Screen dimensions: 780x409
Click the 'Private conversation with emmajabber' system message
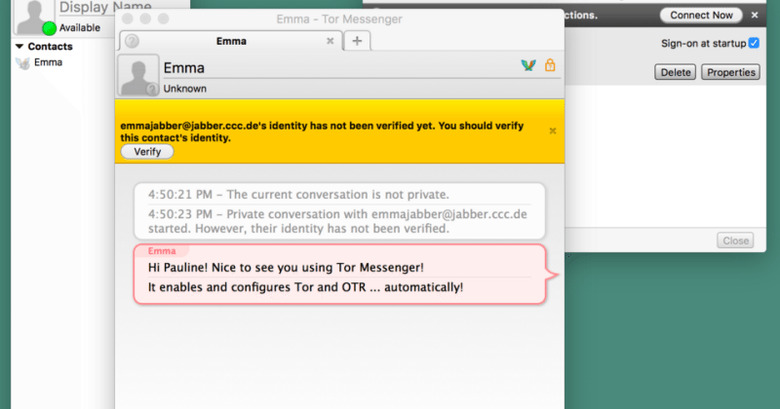point(337,221)
